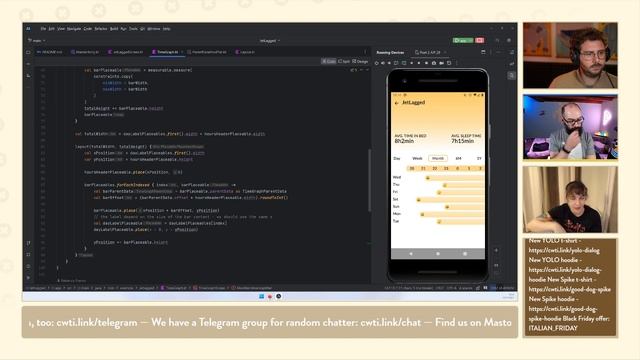Click the Windows Start button in taskbar
The height and width of the screenshot is (360, 640).
tap(261, 296)
